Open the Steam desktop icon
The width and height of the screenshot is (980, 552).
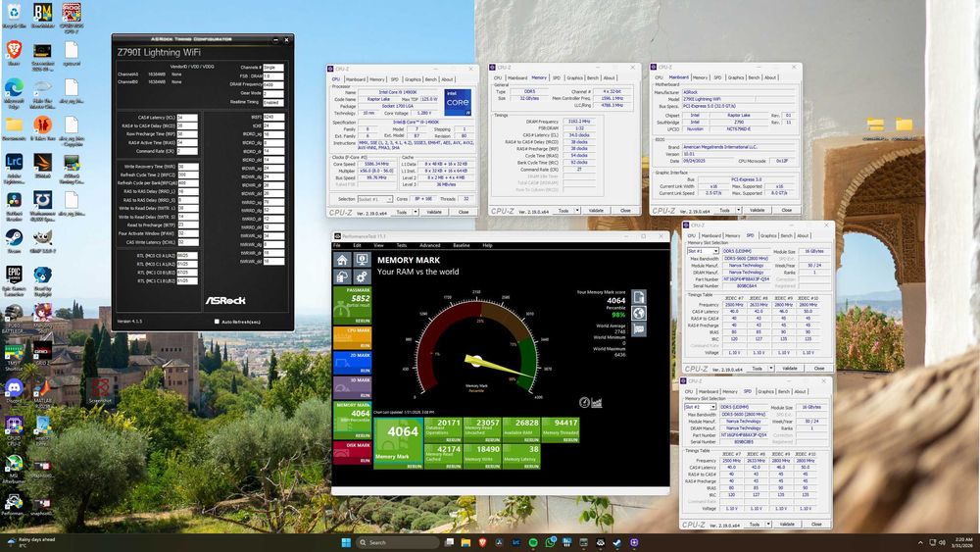pyautogui.click(x=14, y=240)
